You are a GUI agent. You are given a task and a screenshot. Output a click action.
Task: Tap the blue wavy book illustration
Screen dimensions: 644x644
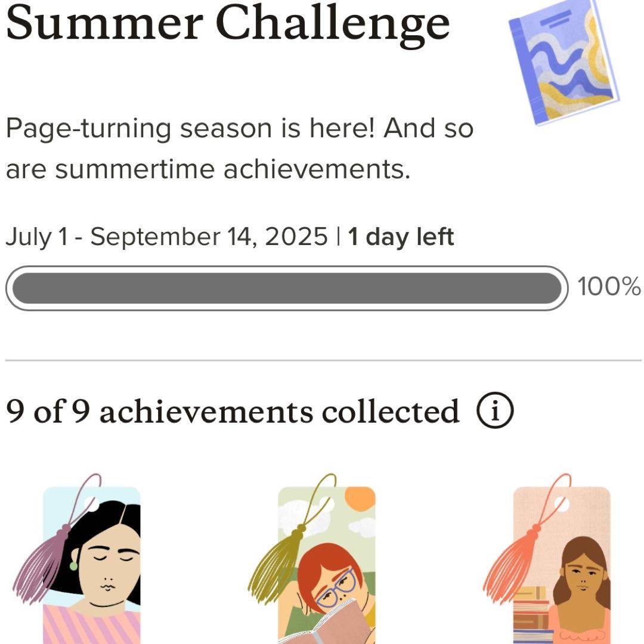pos(563,61)
